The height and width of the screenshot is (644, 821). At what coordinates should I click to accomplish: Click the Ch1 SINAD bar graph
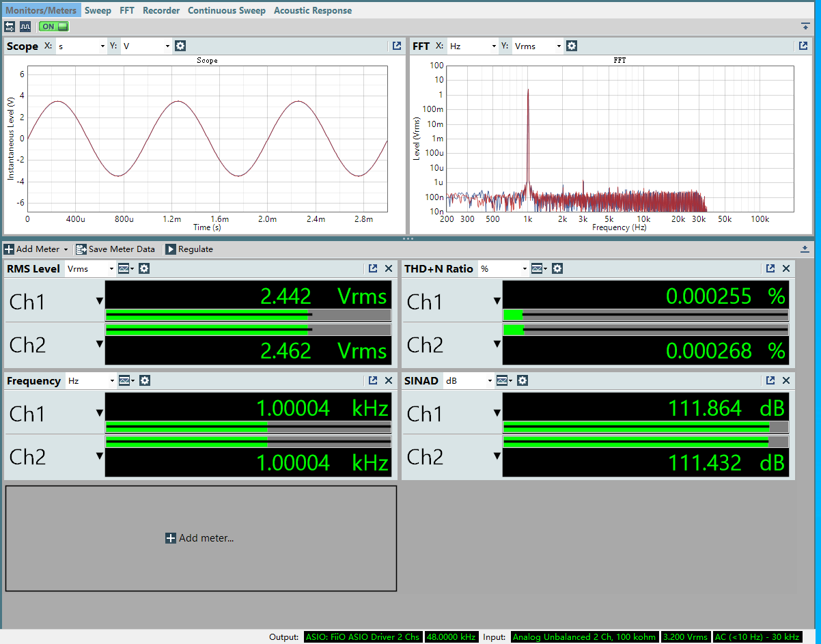coord(645,427)
